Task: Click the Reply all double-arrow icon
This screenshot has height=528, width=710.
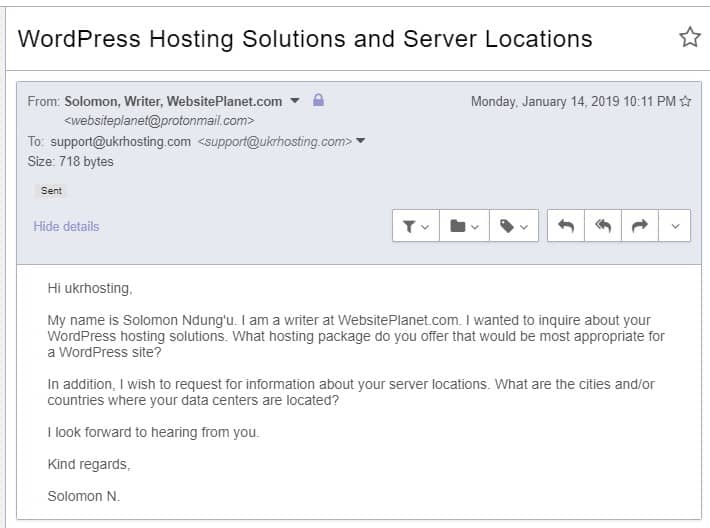Action: coord(603,226)
